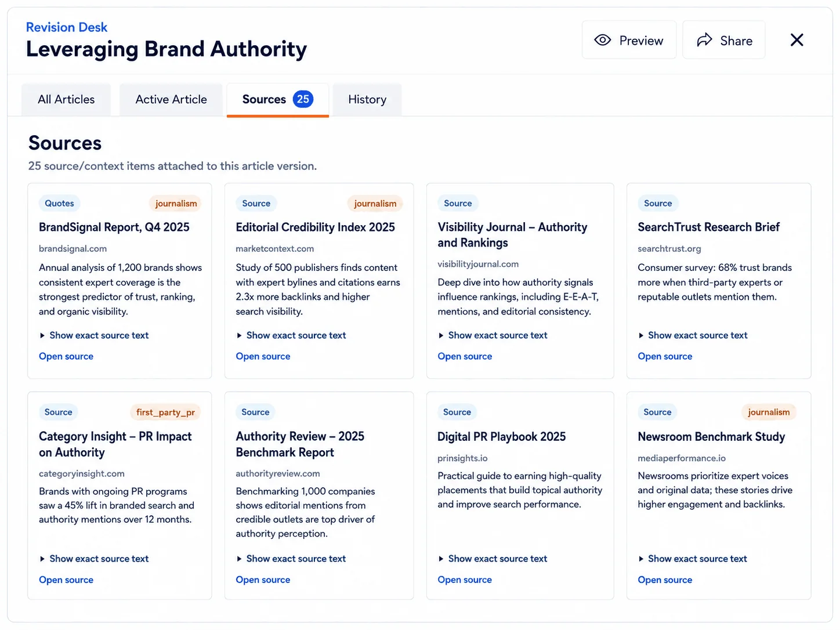This screenshot has width=840, height=630.
Task: Click the title "Visibility Journal – Authority and Rankings"
Action: tap(512, 235)
